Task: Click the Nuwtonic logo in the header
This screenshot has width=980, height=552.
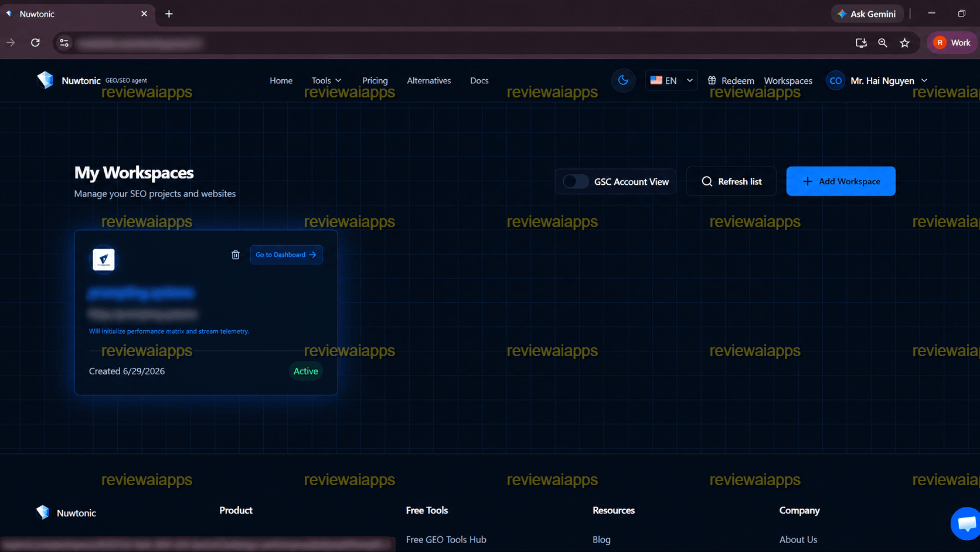Action: (45, 80)
